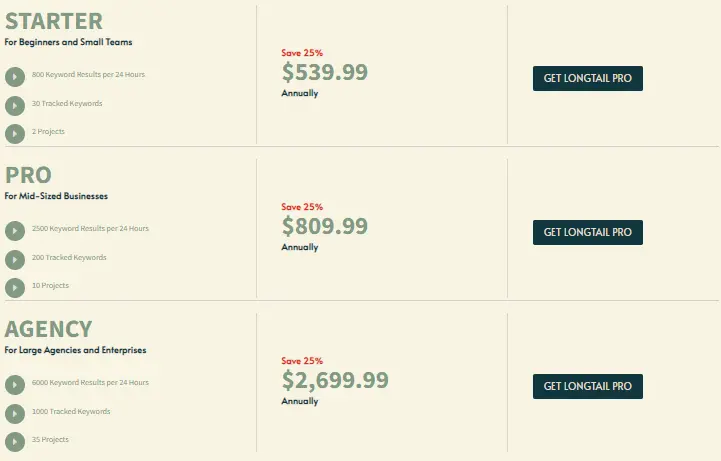Click play icon beside 10 Projects
This screenshot has height=461, width=721.
click(15, 288)
